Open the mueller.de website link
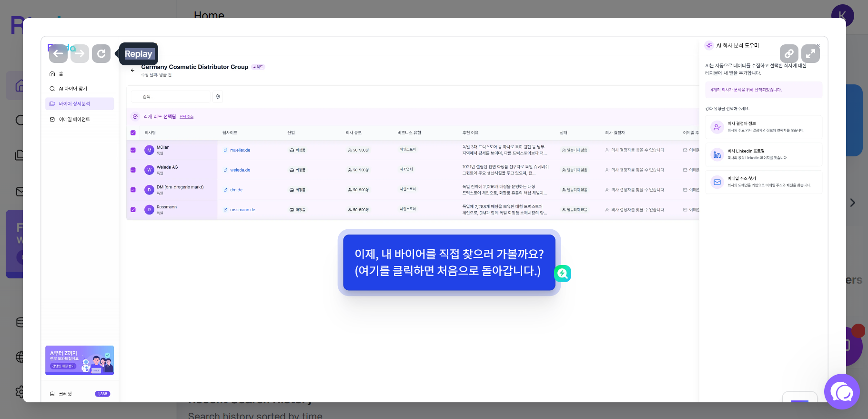868x419 pixels. 240,150
